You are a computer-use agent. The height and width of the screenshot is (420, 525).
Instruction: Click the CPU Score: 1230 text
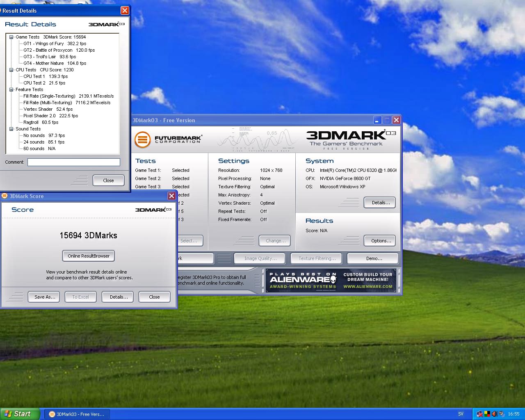(x=57, y=70)
